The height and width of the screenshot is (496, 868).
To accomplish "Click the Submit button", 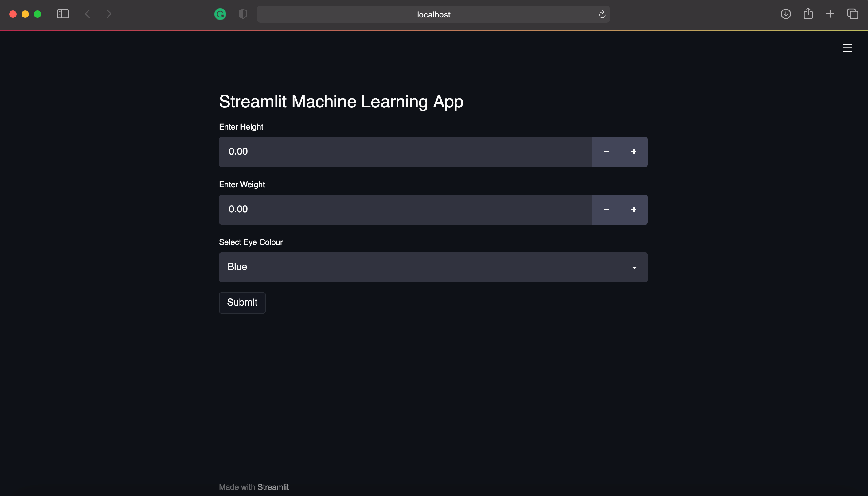I will [242, 303].
